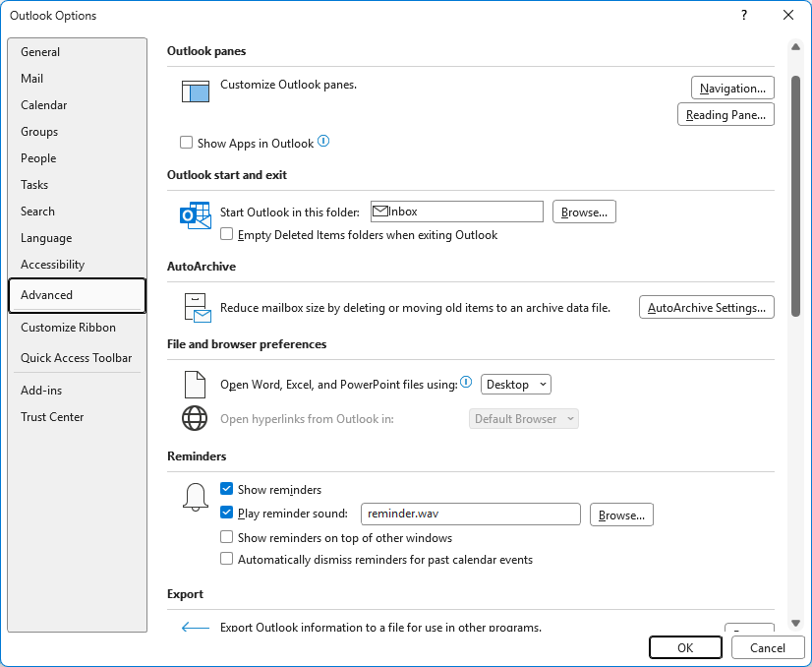Click the reminder.wav sound file field
The image size is (812, 667).
click(x=470, y=514)
